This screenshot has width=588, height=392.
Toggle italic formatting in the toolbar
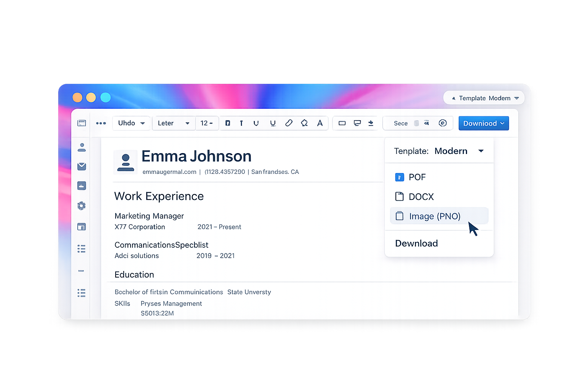click(x=242, y=123)
